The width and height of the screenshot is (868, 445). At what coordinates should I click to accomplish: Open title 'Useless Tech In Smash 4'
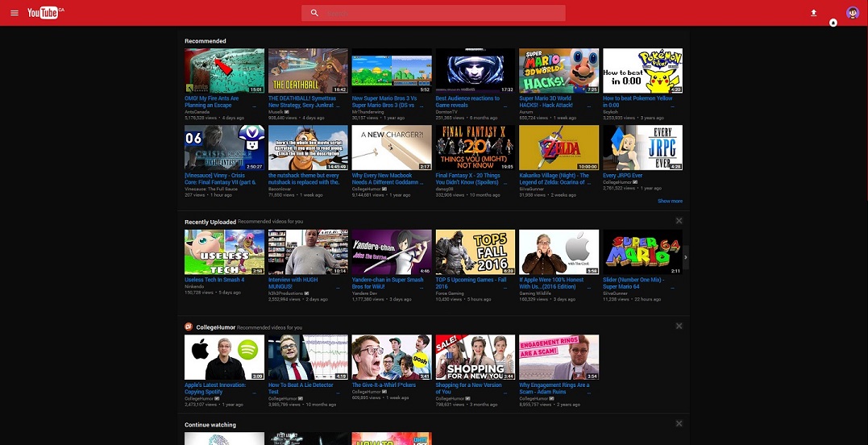214,280
